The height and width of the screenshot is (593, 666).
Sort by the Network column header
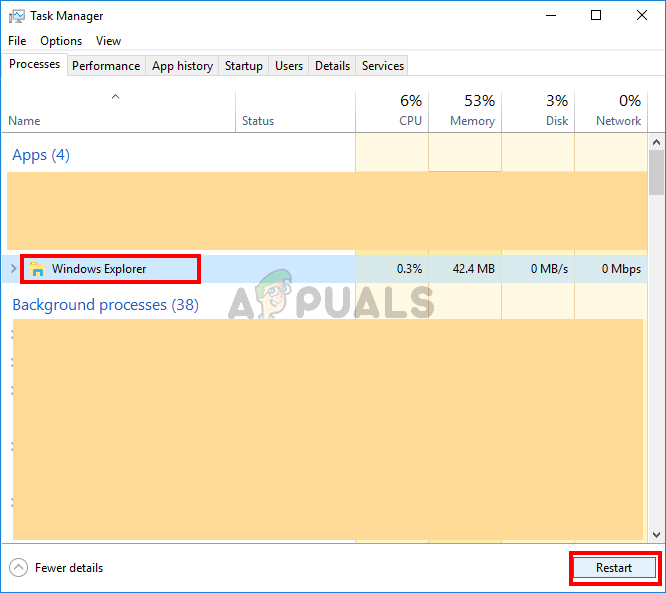611,111
